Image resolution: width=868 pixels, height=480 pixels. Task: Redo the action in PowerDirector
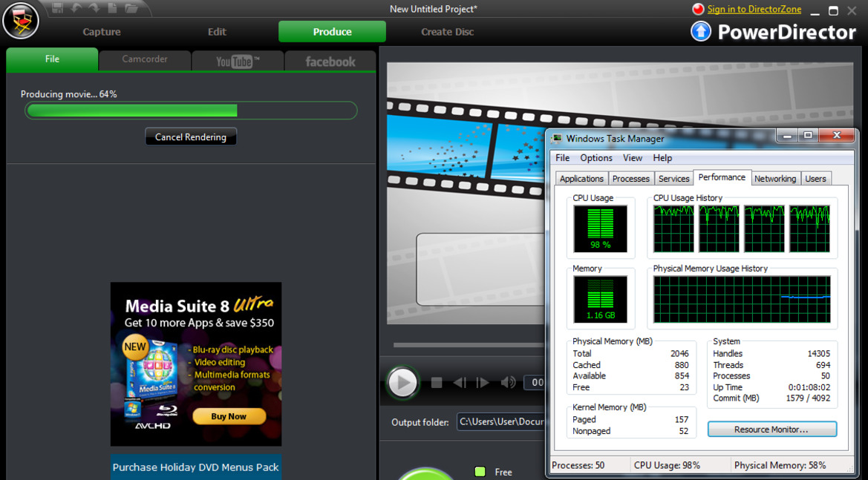[x=93, y=7]
